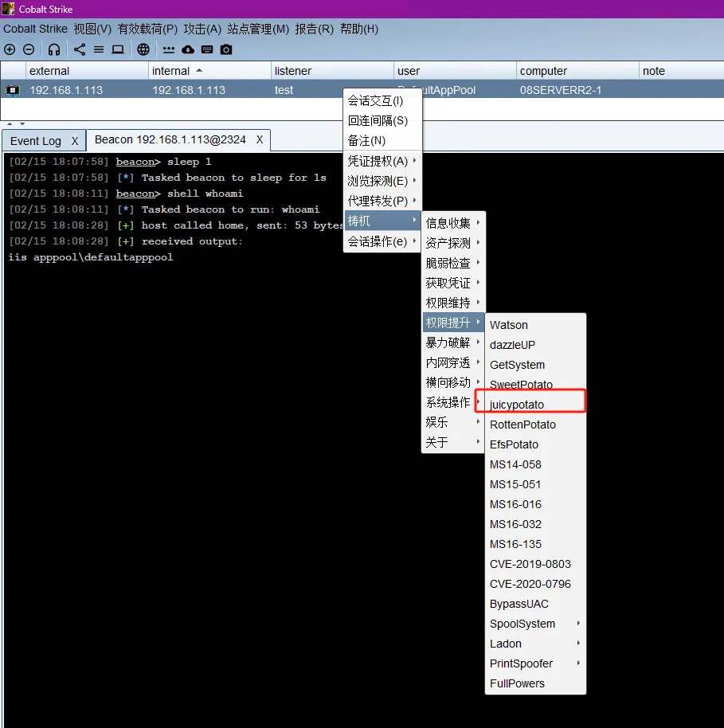
Task: Open the globe icon in toolbar
Action: (143, 49)
